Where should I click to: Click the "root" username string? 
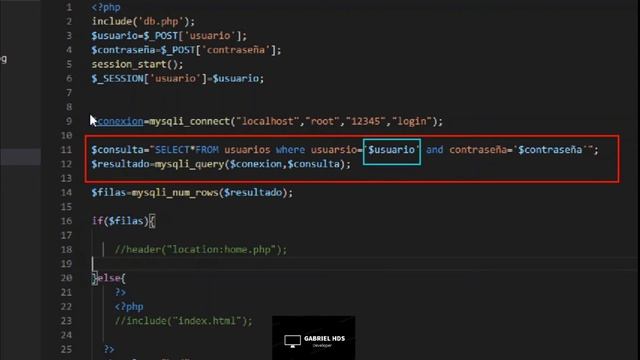tap(322, 121)
